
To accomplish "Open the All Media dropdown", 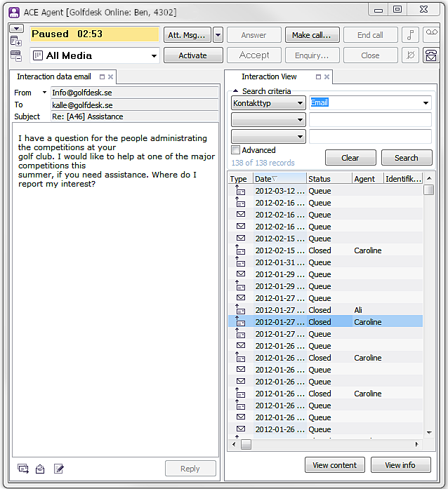I will tap(154, 56).
